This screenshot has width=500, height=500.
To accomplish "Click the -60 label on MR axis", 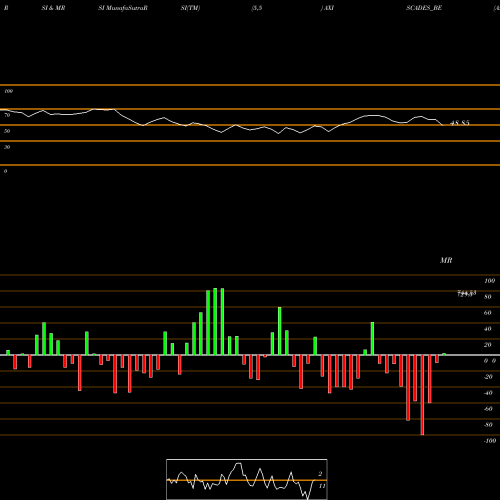I will (488, 409).
